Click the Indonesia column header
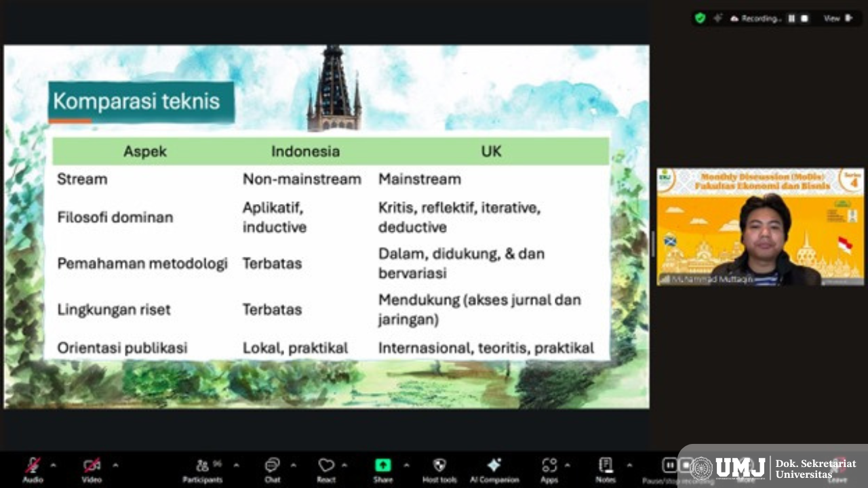This screenshot has height=488, width=868. (305, 151)
